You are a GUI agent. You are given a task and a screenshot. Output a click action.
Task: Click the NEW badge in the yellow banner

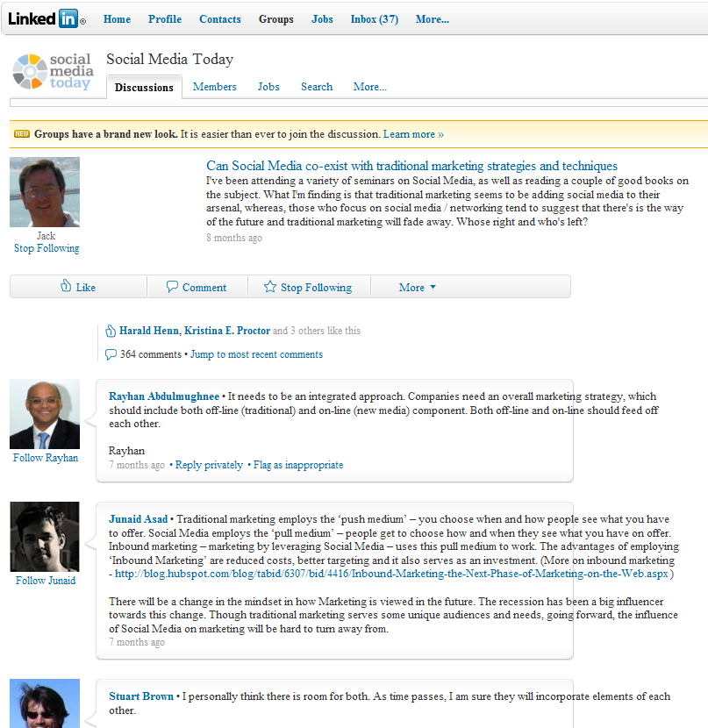pos(22,133)
